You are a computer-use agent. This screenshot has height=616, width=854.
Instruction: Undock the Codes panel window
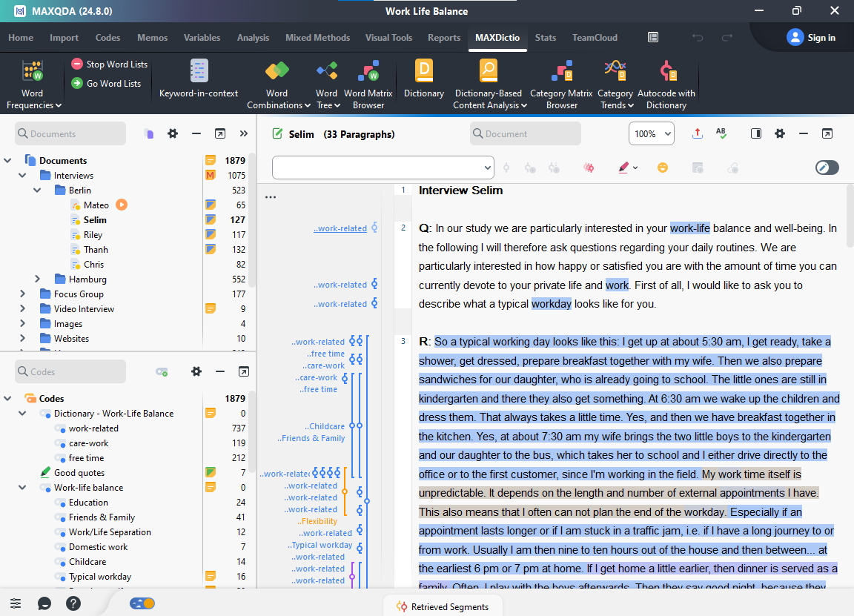coord(243,371)
